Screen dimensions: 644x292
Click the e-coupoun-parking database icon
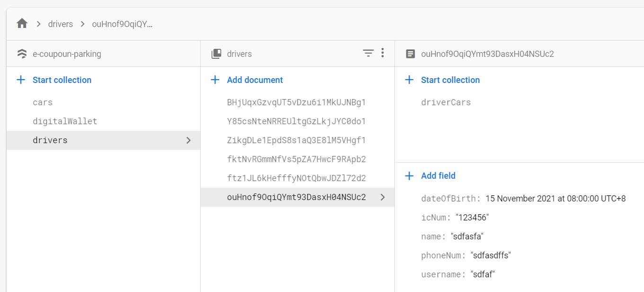pos(22,54)
